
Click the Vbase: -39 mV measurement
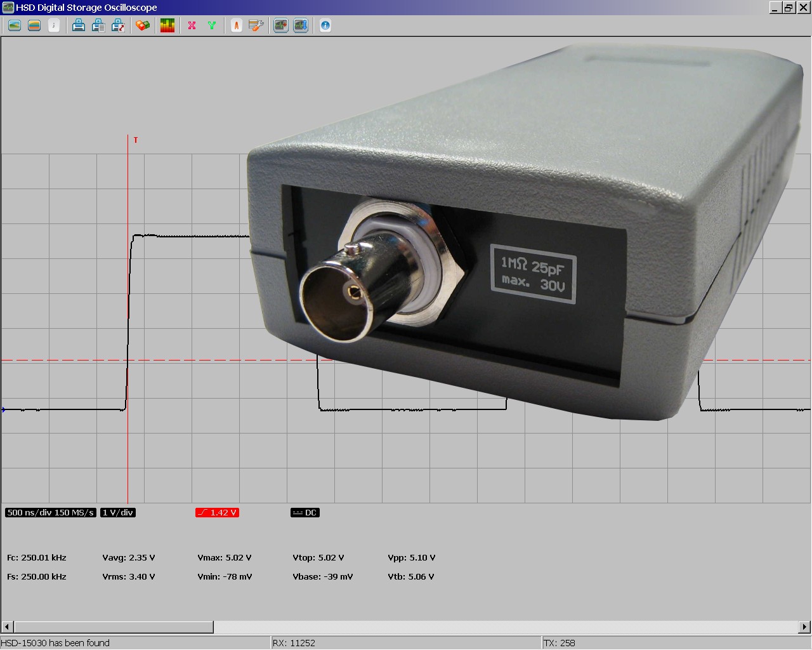click(x=323, y=577)
